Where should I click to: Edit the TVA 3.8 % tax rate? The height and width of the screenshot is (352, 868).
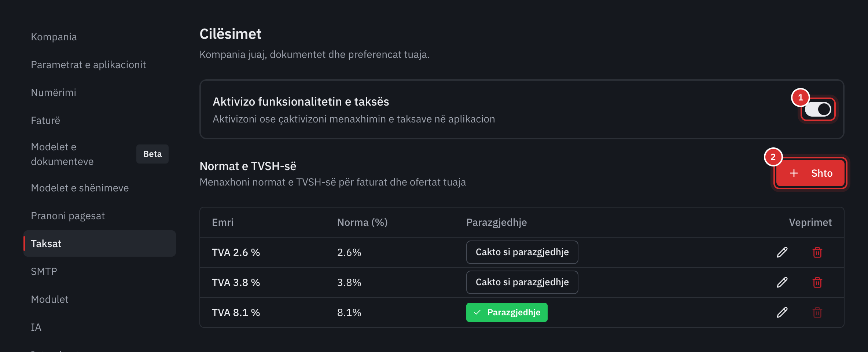[782, 282]
